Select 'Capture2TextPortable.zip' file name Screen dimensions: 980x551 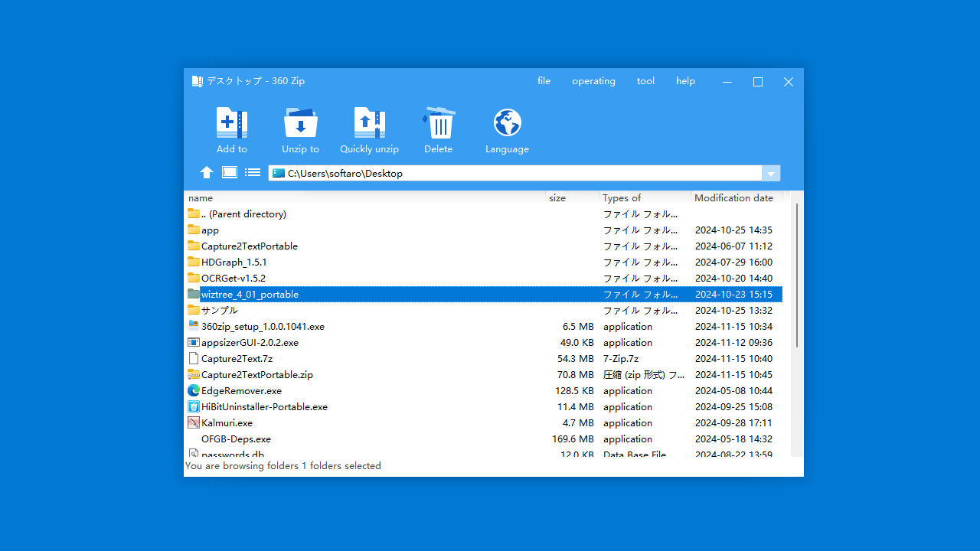[257, 375]
